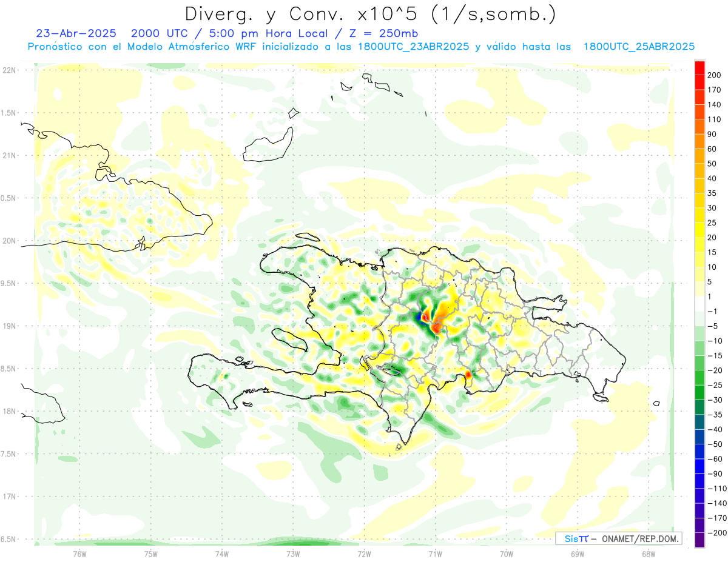Click the latitude label "9.5N"
The image size is (728, 562).
(x=8, y=284)
